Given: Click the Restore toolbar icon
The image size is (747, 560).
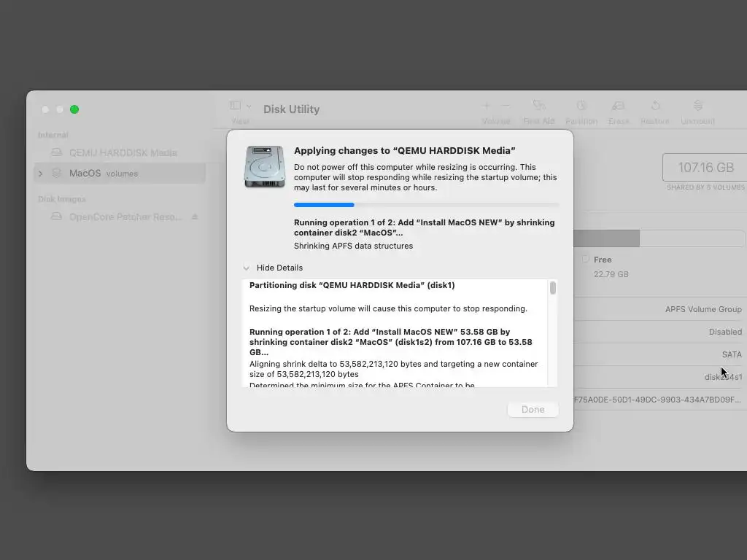Looking at the screenshot, I should [x=655, y=105].
